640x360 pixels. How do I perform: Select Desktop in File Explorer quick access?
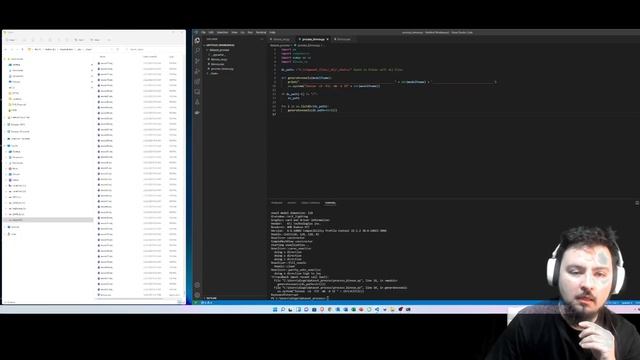[x=16, y=65]
